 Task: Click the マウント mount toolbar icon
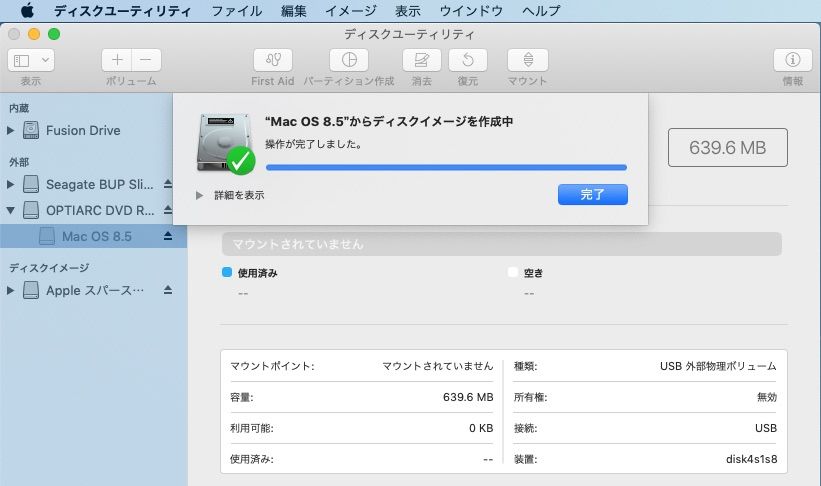pos(528,60)
